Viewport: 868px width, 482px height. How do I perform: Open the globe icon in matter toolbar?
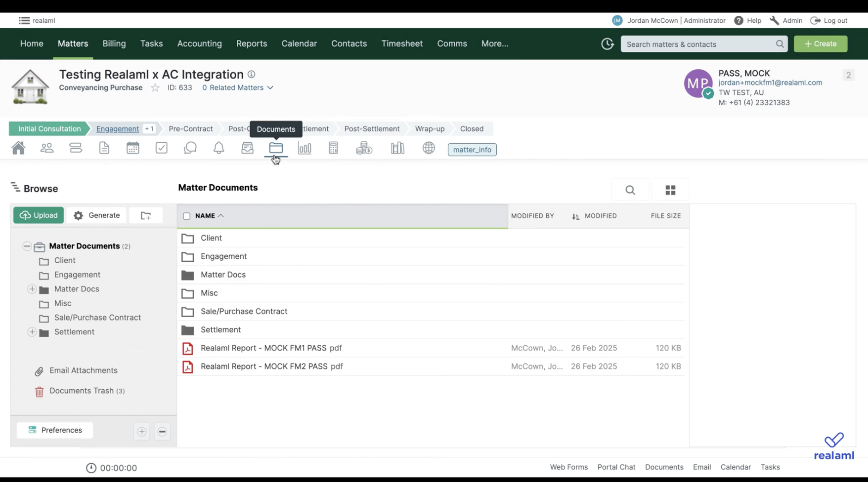coord(429,148)
